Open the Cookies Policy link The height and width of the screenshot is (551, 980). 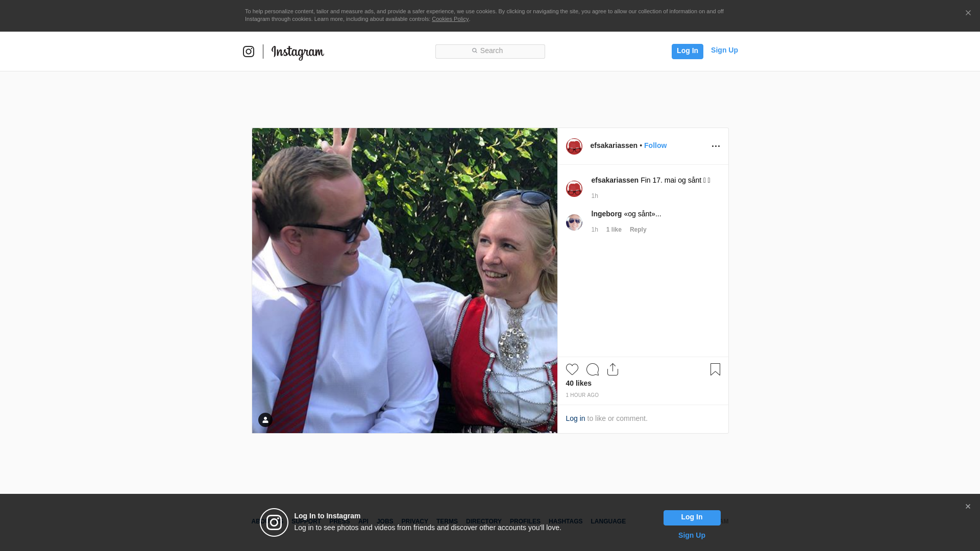[x=450, y=19]
